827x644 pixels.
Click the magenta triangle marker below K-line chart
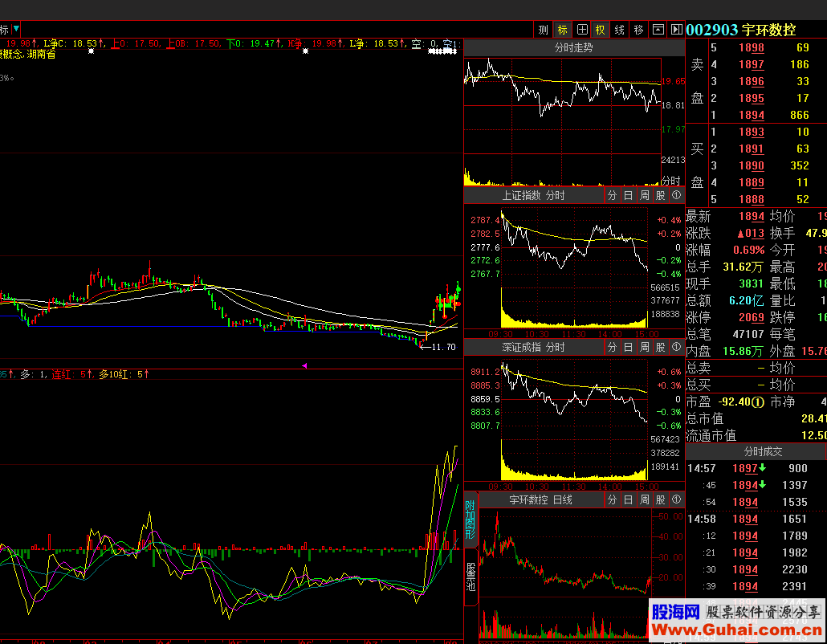pyautogui.click(x=304, y=365)
